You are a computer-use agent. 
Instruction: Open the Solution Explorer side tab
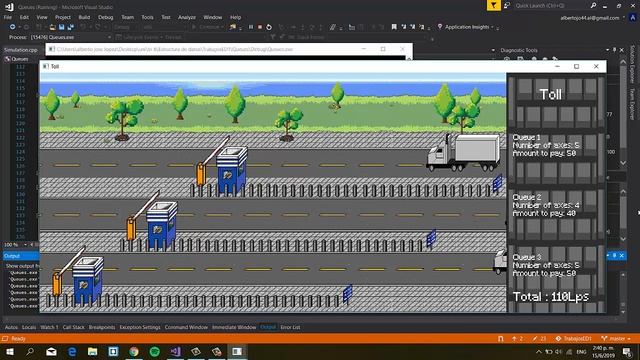(x=633, y=64)
